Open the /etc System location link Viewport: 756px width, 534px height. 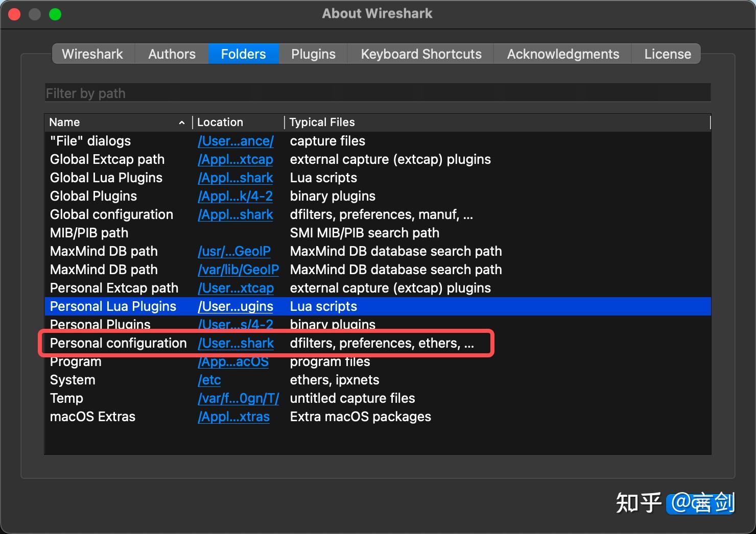coord(209,380)
